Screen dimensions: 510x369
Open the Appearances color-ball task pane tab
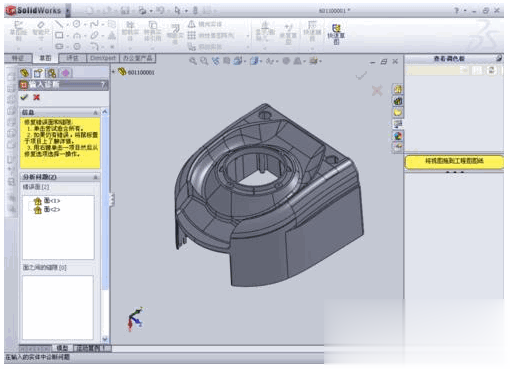coord(398,136)
